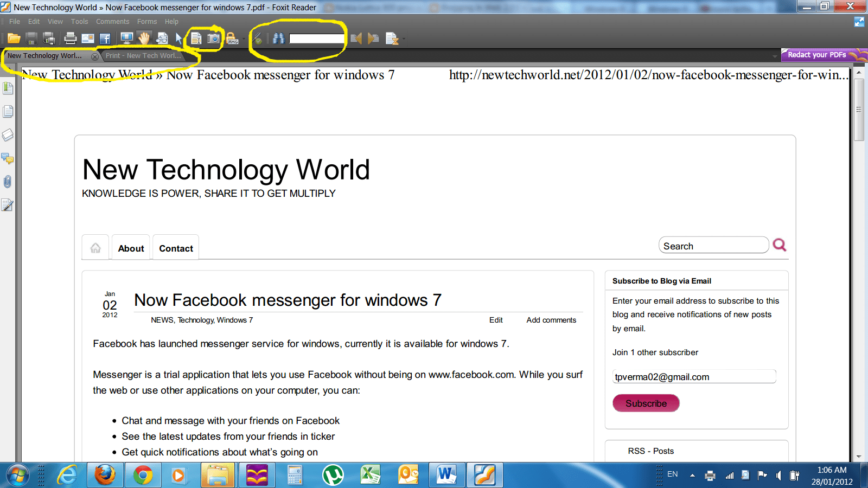The image size is (868, 488).
Task: Open the dropdown arrow beside the RMS icon
Action: tap(242, 39)
